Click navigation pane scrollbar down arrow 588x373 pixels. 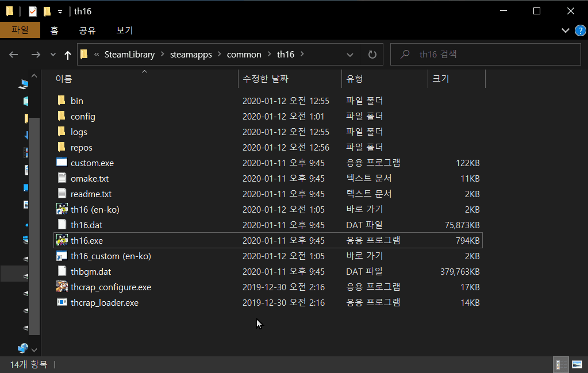(x=34, y=350)
